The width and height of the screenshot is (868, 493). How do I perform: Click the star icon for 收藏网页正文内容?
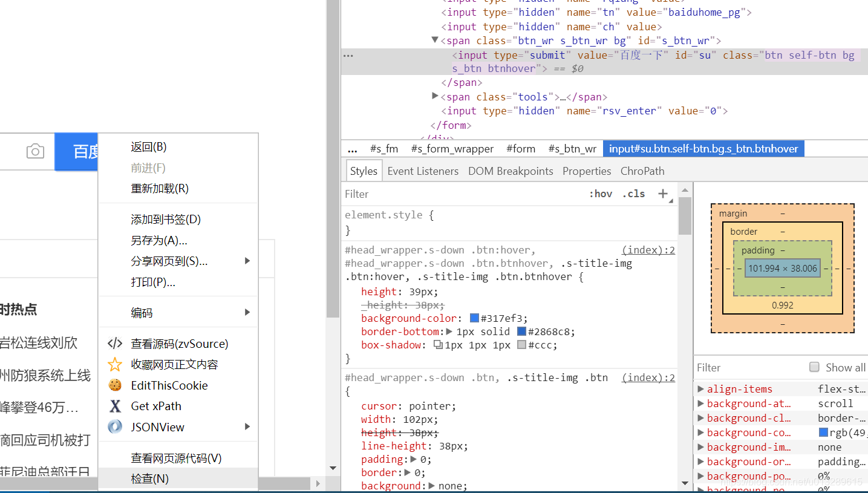115,365
